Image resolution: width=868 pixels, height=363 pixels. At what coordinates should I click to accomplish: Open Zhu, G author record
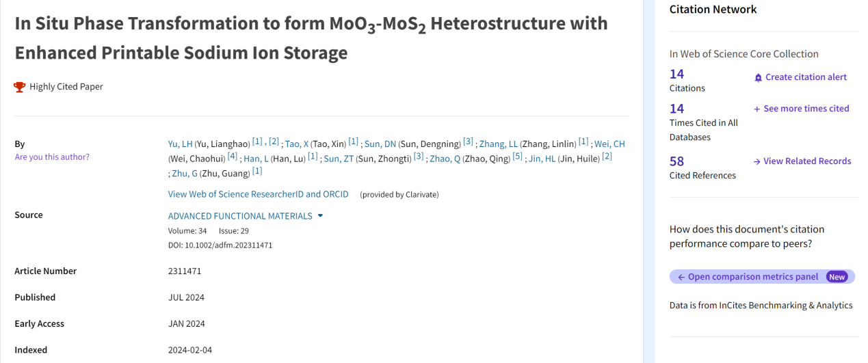point(183,174)
